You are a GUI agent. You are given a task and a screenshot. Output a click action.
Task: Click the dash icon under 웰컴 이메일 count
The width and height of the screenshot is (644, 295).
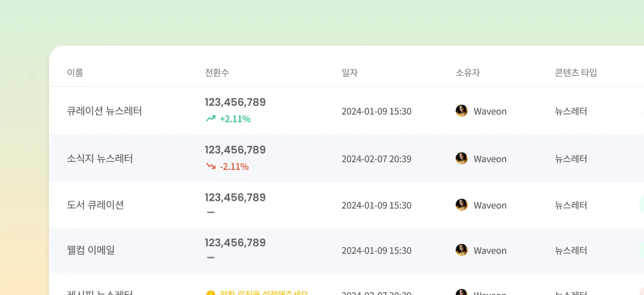coord(211,258)
